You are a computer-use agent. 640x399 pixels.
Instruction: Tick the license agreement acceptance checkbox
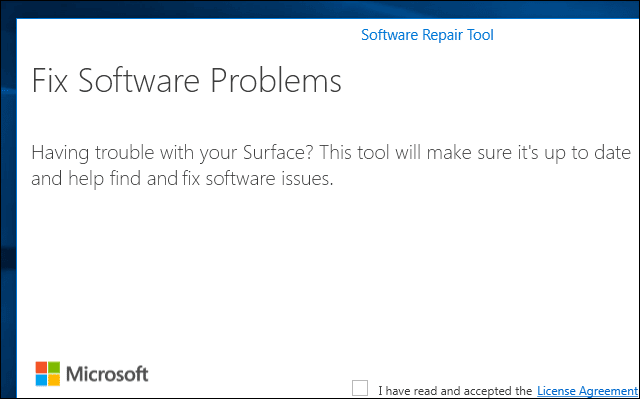(x=360, y=388)
